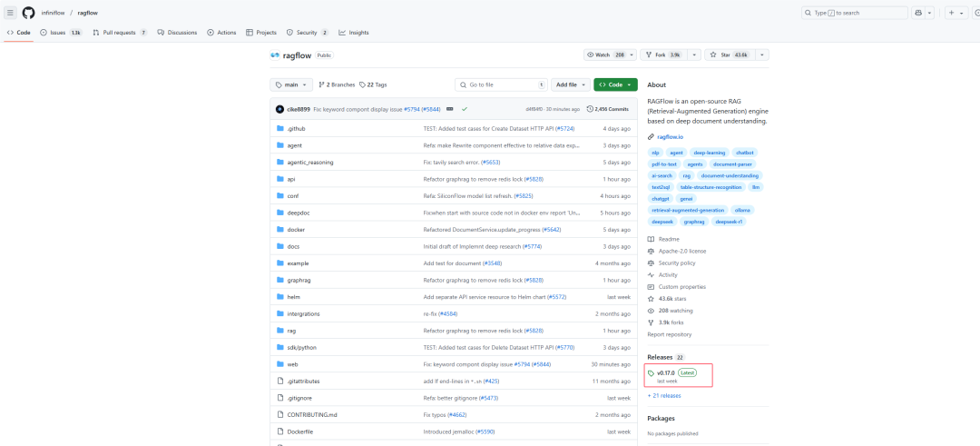Show commit message details ellipsis
Viewport: 980px width, 446px height.
point(449,109)
